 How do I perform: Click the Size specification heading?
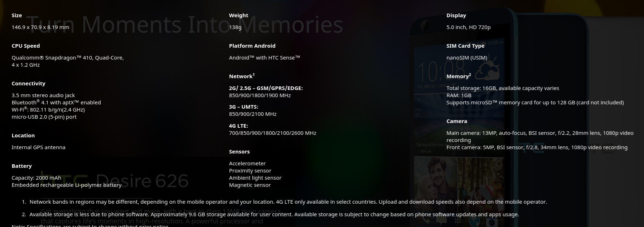(x=17, y=15)
